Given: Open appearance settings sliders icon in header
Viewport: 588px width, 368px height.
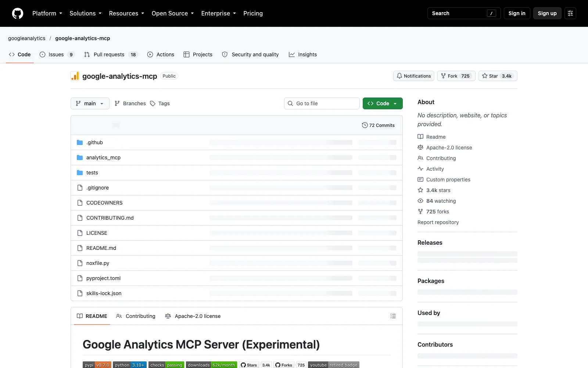Looking at the screenshot, I should 570,13.
